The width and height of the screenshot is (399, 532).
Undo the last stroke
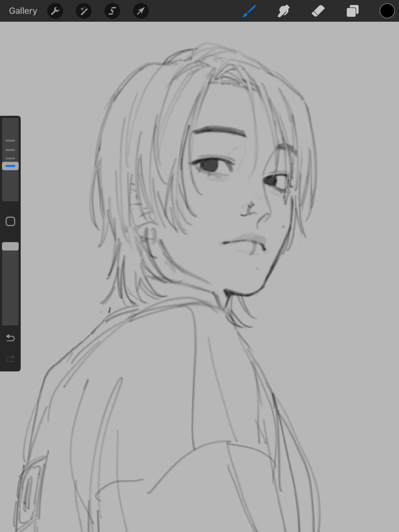(x=10, y=338)
